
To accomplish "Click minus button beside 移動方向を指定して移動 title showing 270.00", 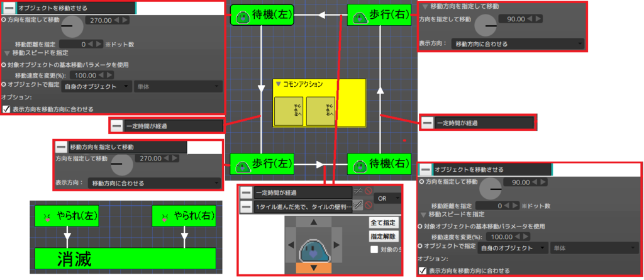I will (x=61, y=147).
